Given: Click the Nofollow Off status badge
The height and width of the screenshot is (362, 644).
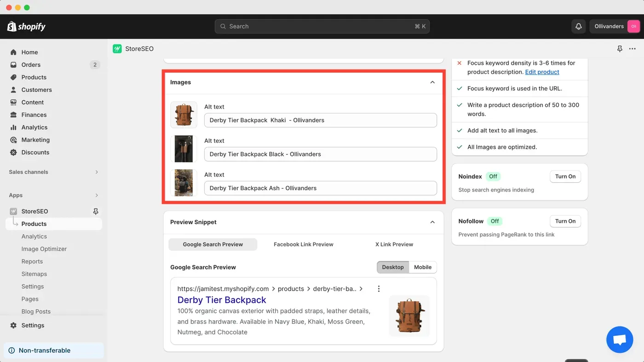Looking at the screenshot, I should point(494,221).
